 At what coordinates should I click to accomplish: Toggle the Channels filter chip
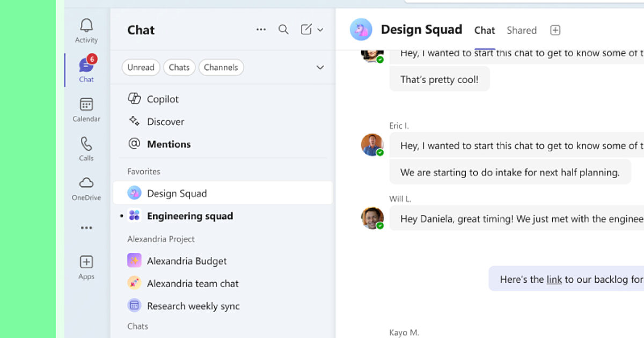pyautogui.click(x=221, y=68)
